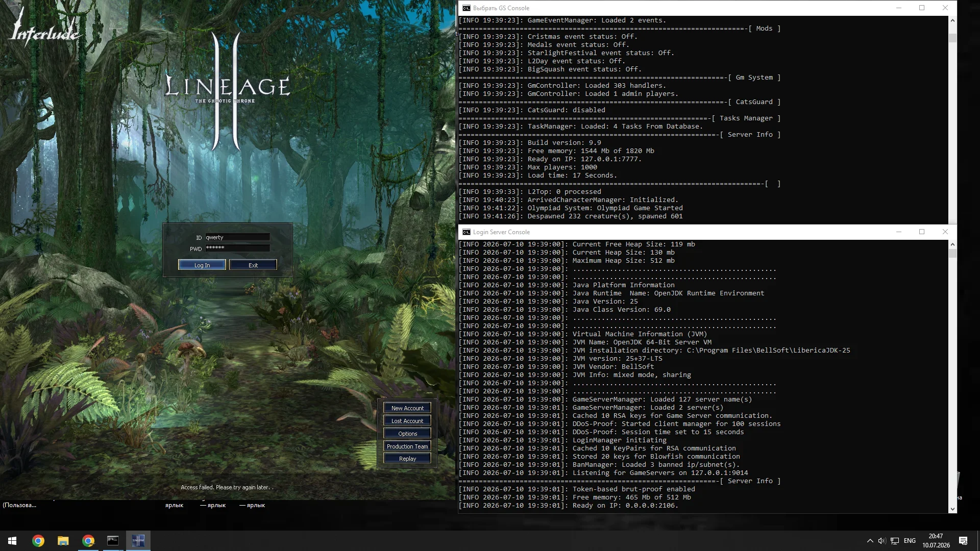Click the "Cristmas event status: Off." line
The width and height of the screenshot is (980, 551).
click(548, 37)
